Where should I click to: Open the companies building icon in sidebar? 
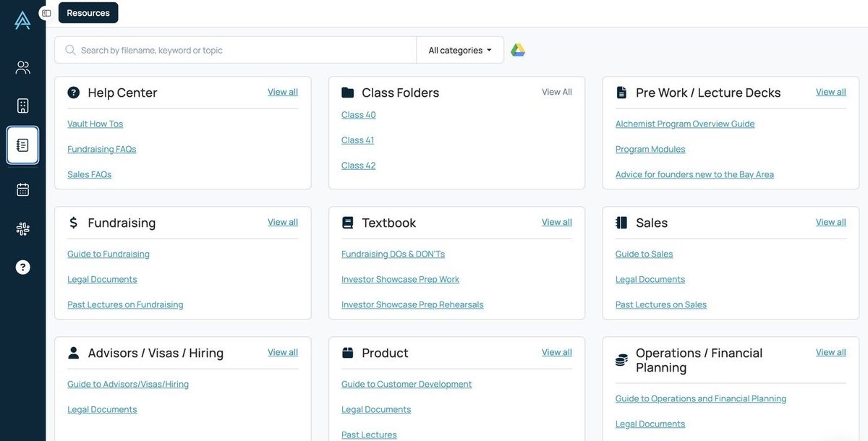coord(22,106)
